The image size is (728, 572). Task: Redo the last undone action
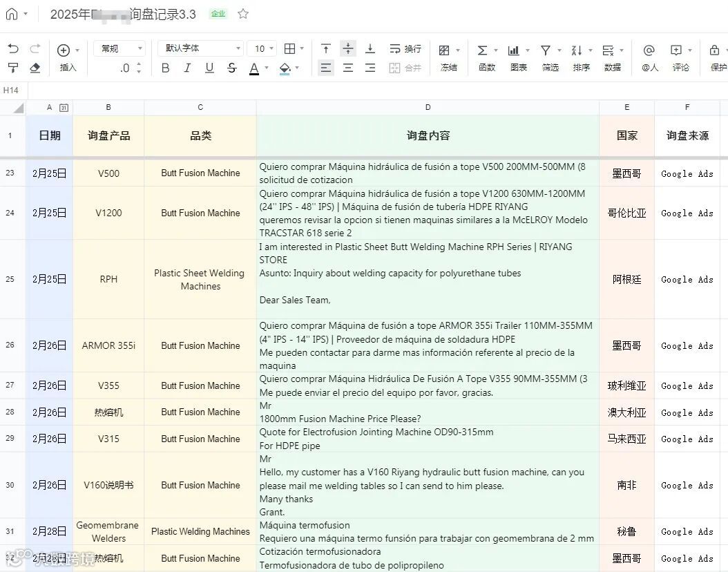tap(35, 48)
